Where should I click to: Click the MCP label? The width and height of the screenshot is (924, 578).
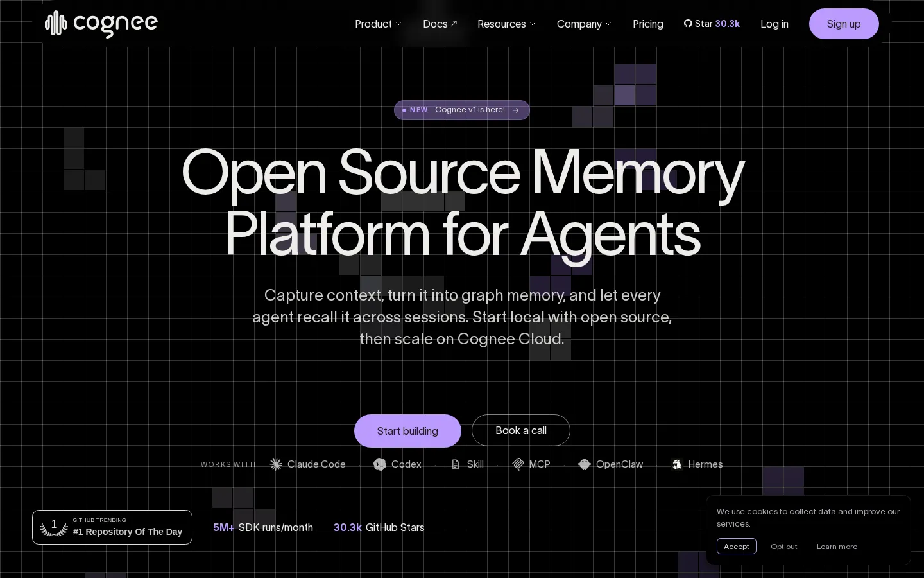tap(540, 464)
